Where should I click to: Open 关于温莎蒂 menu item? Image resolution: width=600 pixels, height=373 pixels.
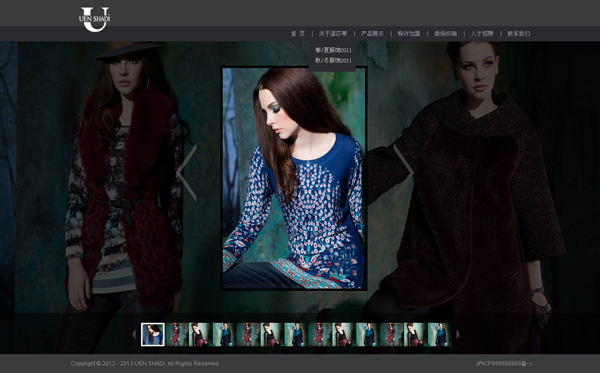pyautogui.click(x=333, y=34)
